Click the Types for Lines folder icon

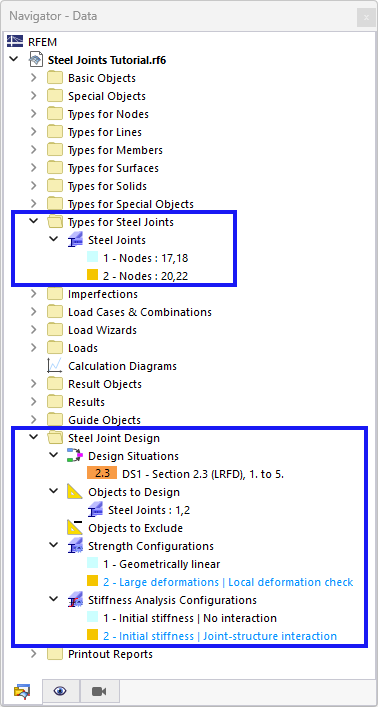pyautogui.click(x=55, y=132)
